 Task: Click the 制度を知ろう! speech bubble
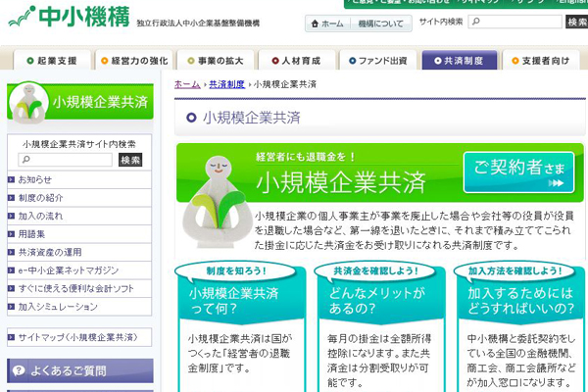coord(236,270)
